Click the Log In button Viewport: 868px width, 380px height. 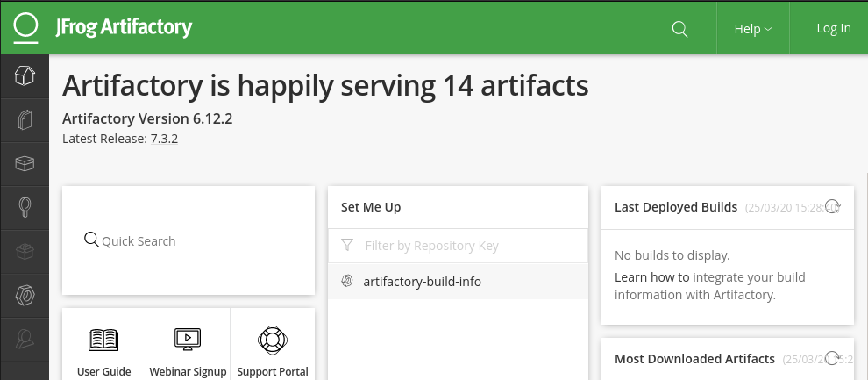(833, 28)
